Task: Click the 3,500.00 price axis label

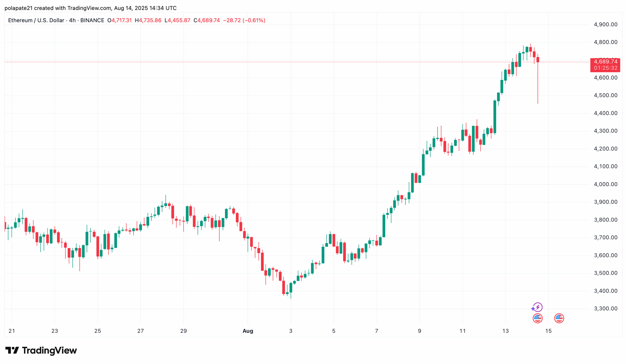Action: click(x=606, y=273)
